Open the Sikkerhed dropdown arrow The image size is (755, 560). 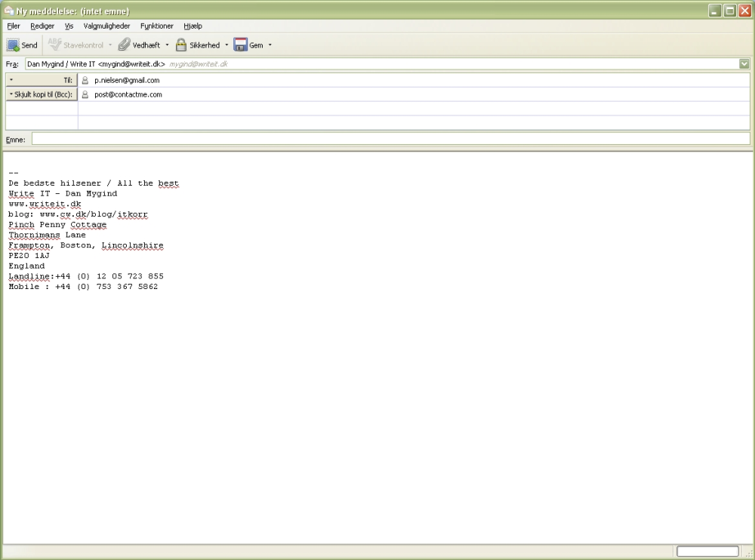226,45
